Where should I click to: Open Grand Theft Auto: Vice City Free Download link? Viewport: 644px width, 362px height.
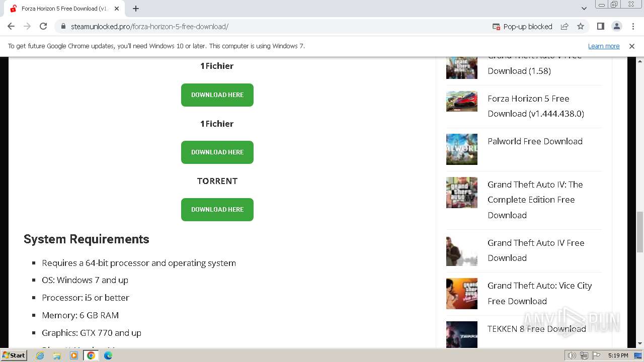539,293
